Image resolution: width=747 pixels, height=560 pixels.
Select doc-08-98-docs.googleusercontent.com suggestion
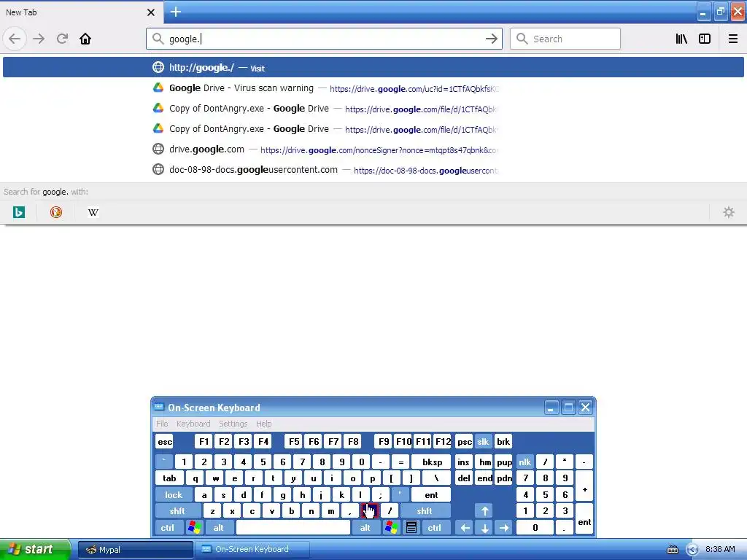pos(373,169)
